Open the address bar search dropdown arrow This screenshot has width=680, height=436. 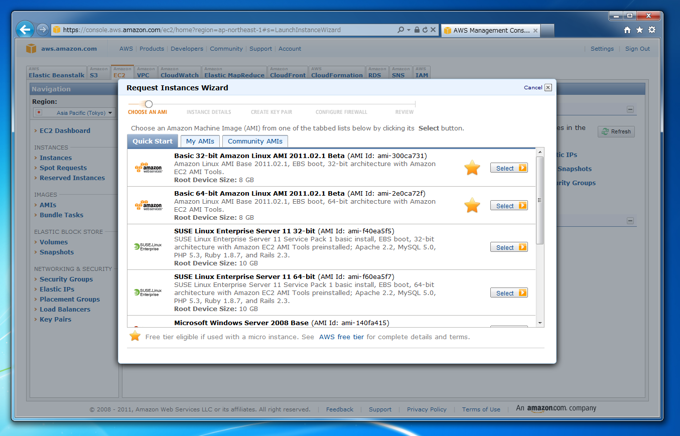click(409, 30)
